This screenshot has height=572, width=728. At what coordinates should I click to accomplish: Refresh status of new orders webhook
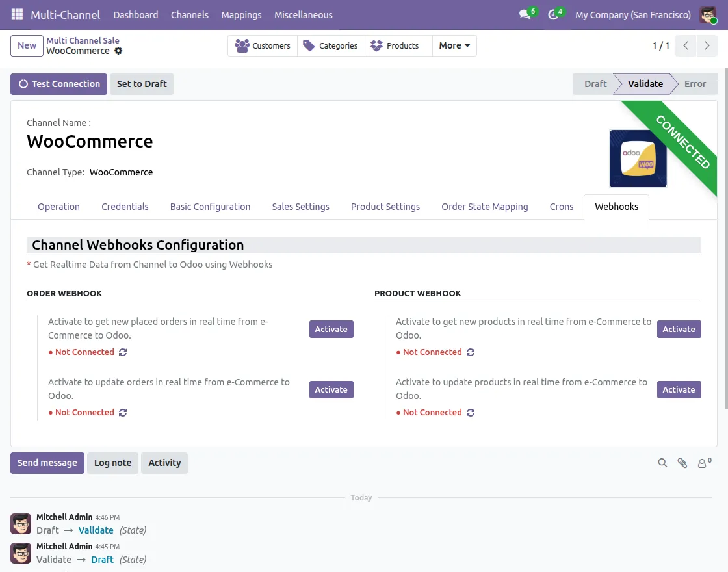[x=123, y=352]
